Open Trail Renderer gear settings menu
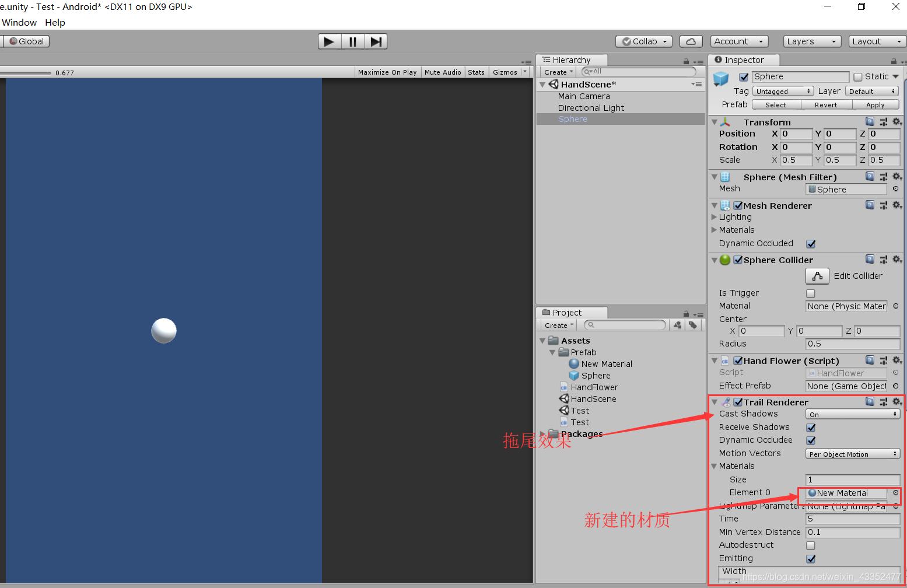 [897, 402]
